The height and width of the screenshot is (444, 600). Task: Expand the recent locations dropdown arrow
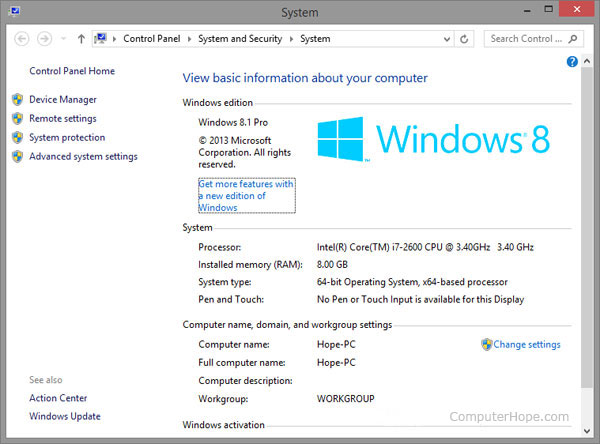point(62,39)
